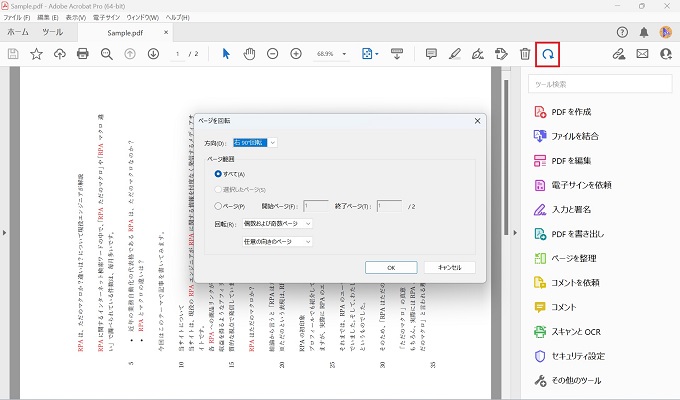Open the fit page display options icon

(369, 54)
